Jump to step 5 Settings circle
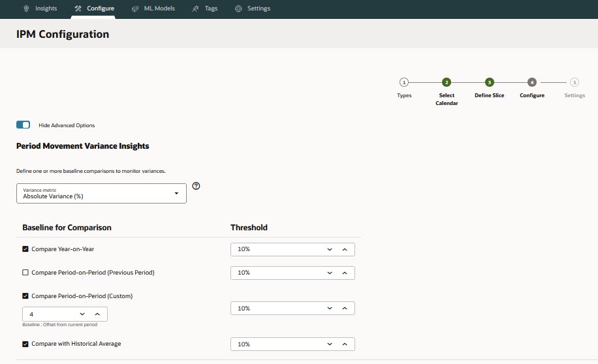Screen dimensions: 598x364 pos(574,82)
